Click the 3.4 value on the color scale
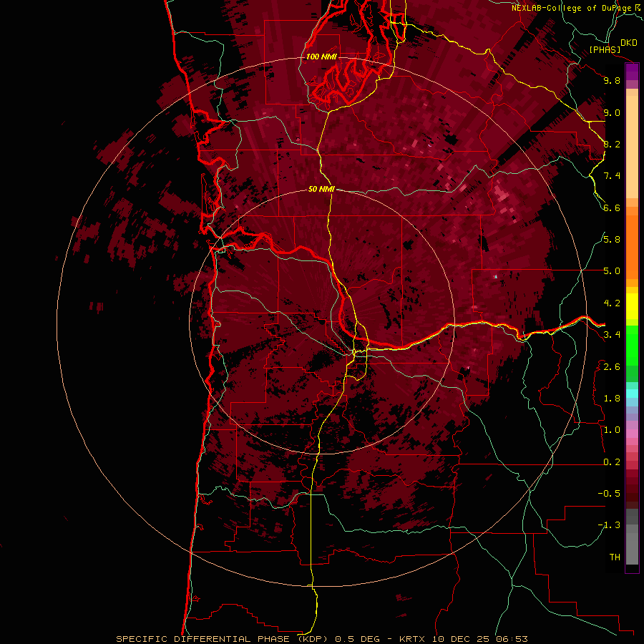This screenshot has height=644, width=644. point(612,335)
